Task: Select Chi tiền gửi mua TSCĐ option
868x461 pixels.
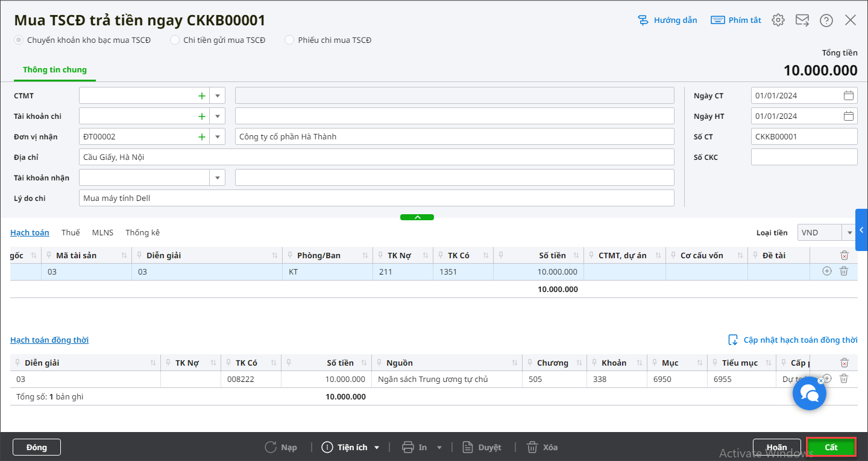Action: point(175,40)
